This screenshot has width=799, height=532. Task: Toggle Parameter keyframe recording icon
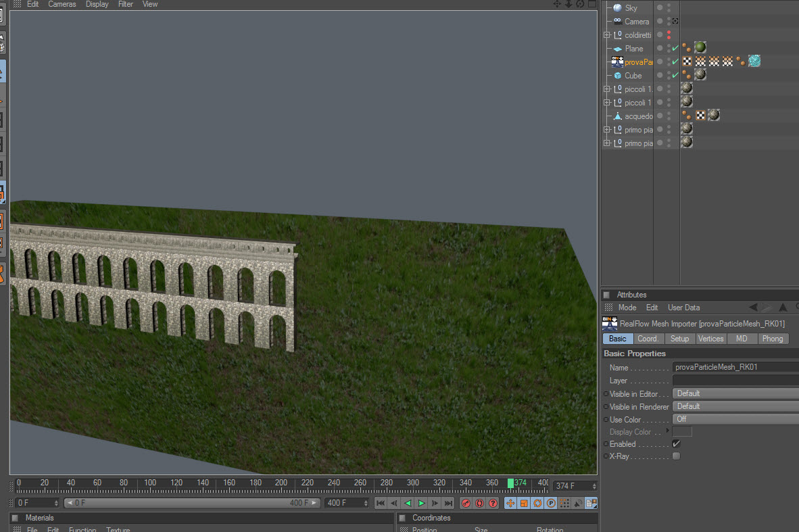point(551,503)
